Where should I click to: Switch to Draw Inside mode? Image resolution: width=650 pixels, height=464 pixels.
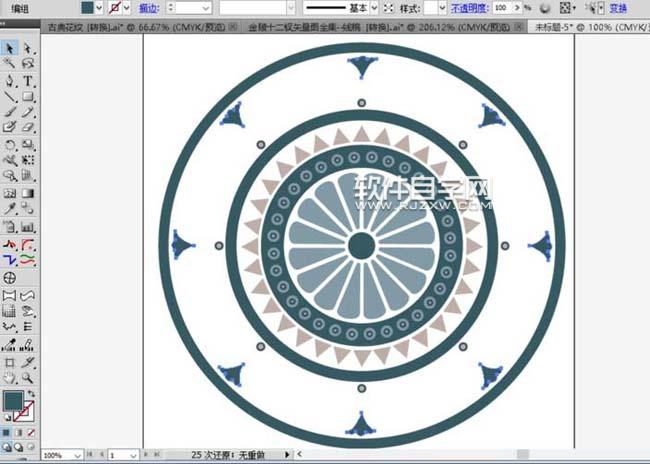(x=31, y=447)
